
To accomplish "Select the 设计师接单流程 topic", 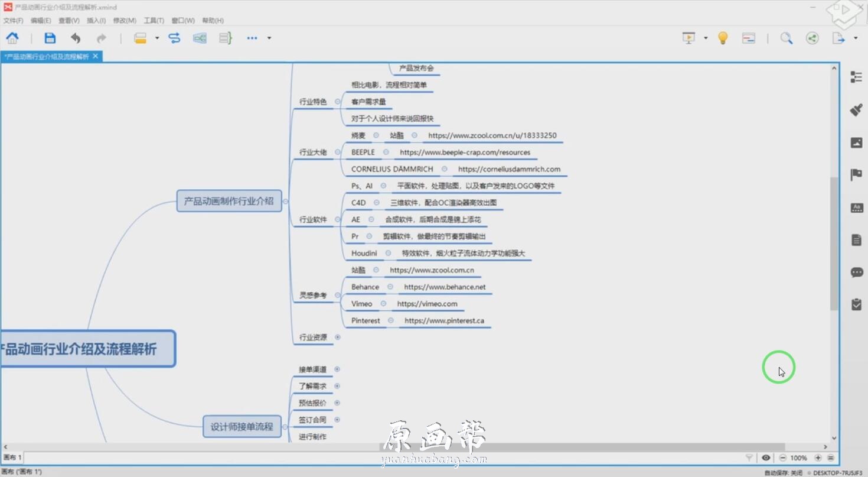I will point(242,426).
